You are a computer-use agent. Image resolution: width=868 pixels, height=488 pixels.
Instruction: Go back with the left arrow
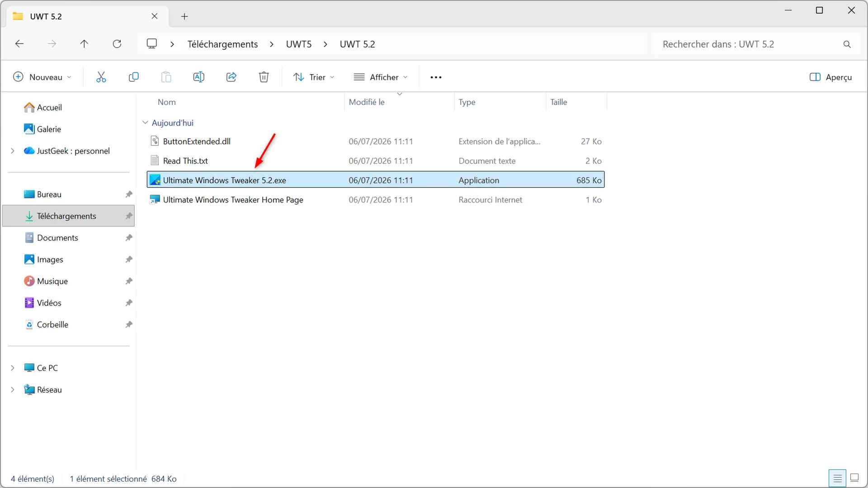(19, 44)
